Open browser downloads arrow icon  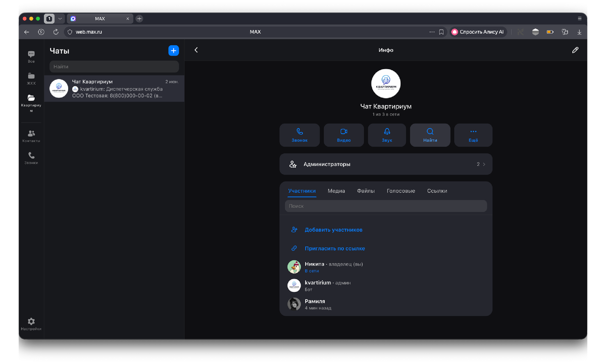coord(579,32)
